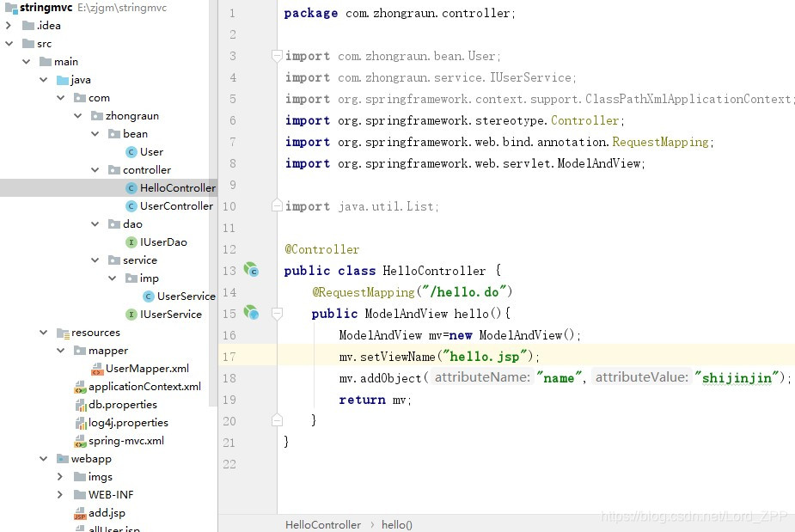The height and width of the screenshot is (532, 795).
Task: Expand the .idea folder arrow
Action: pyautogui.click(x=9, y=26)
